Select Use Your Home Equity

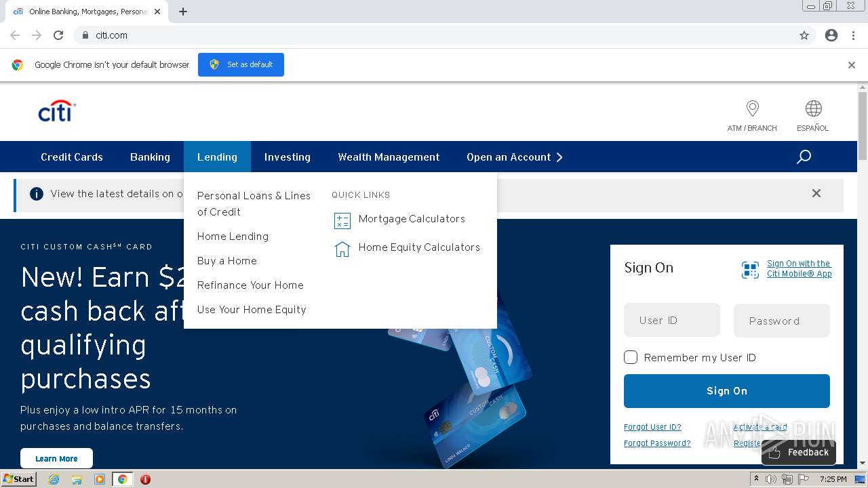pos(252,309)
